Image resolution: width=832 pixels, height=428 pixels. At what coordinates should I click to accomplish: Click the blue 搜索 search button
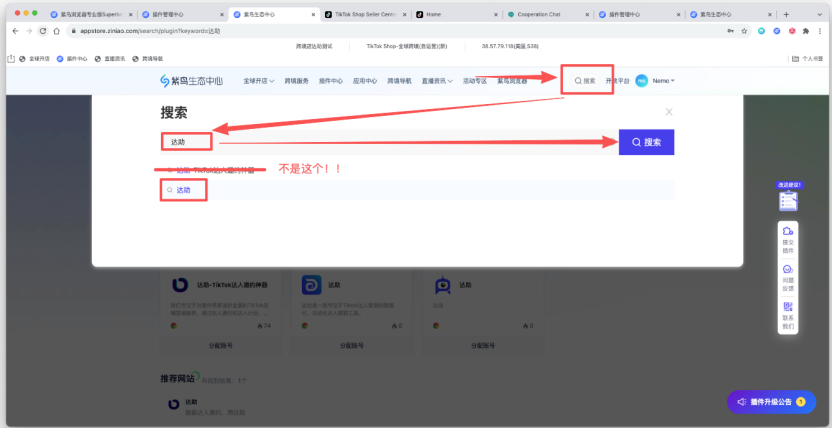click(x=646, y=142)
